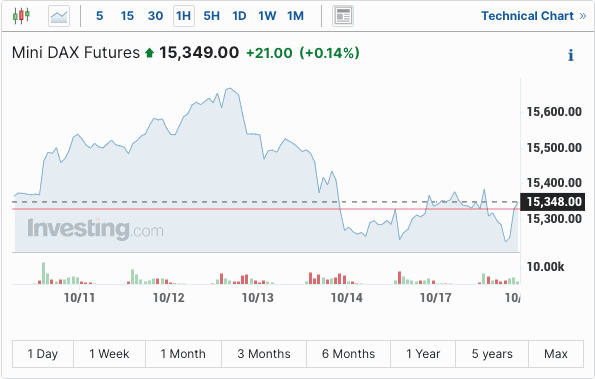Click the green up arrow indicator
595x379 pixels.
tap(150, 53)
